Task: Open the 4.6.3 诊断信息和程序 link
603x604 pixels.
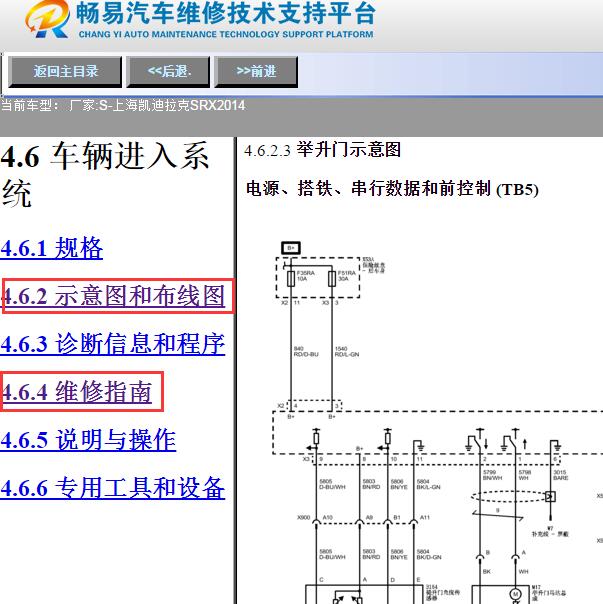Action: click(x=113, y=344)
